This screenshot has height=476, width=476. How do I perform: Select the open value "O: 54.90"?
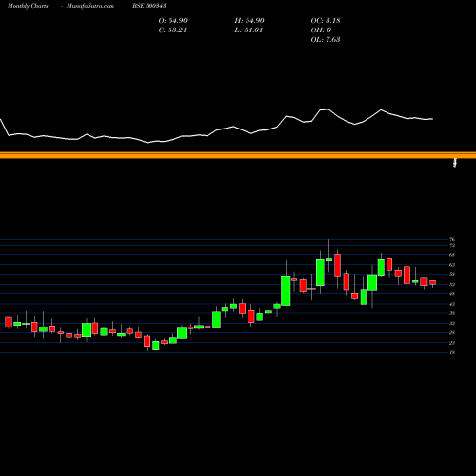coord(173,21)
